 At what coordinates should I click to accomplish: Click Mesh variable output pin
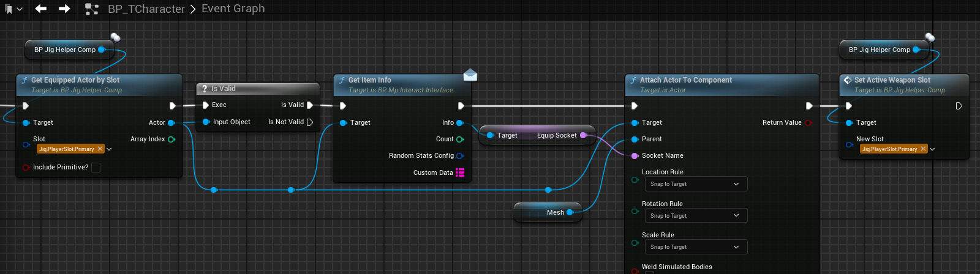click(570, 212)
